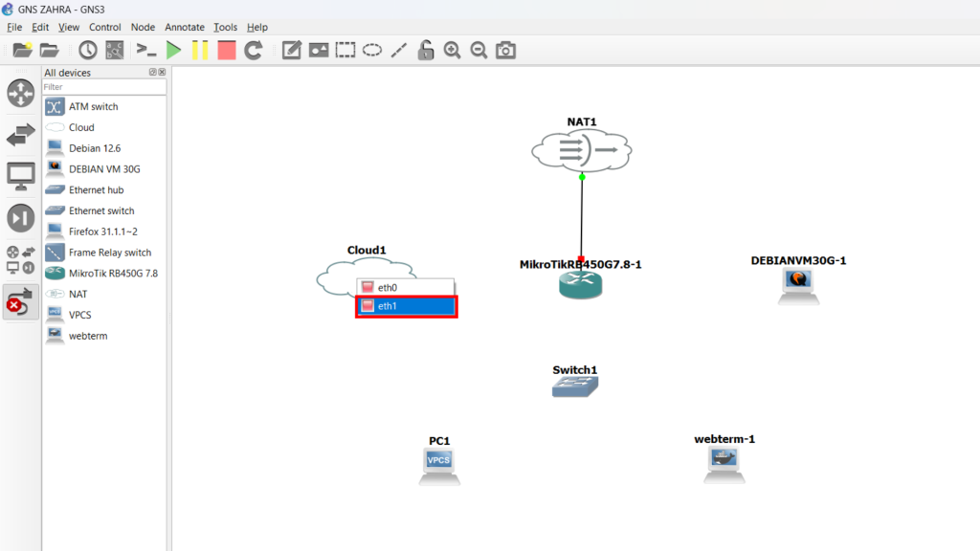
Task: Select eth1 interface from Cloud1 popup
Action: tap(406, 306)
